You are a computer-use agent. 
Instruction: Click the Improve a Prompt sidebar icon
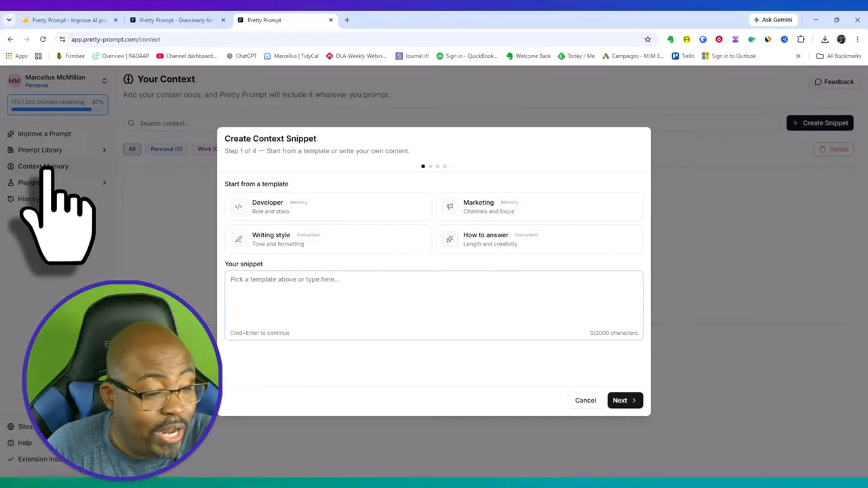11,134
